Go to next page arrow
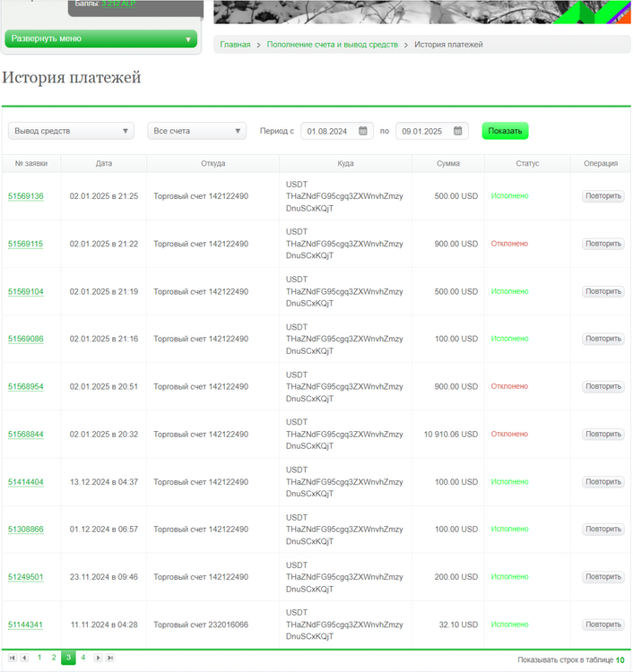This screenshot has width=633, height=672. [x=98, y=658]
